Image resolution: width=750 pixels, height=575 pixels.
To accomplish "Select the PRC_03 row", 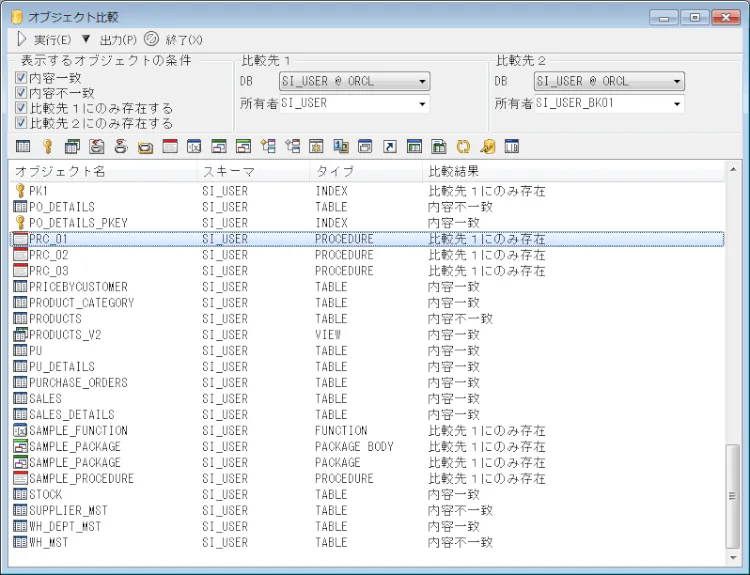I will tap(367, 271).
